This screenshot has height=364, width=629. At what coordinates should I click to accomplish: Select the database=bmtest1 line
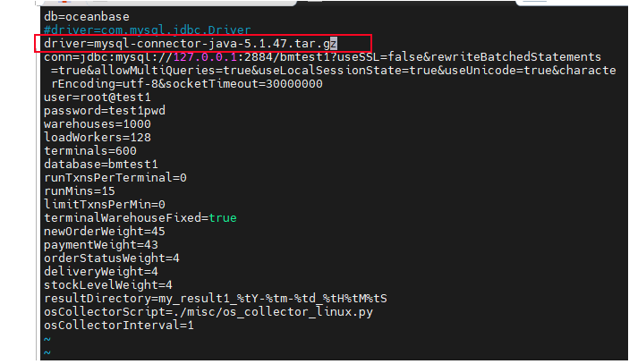100,164
